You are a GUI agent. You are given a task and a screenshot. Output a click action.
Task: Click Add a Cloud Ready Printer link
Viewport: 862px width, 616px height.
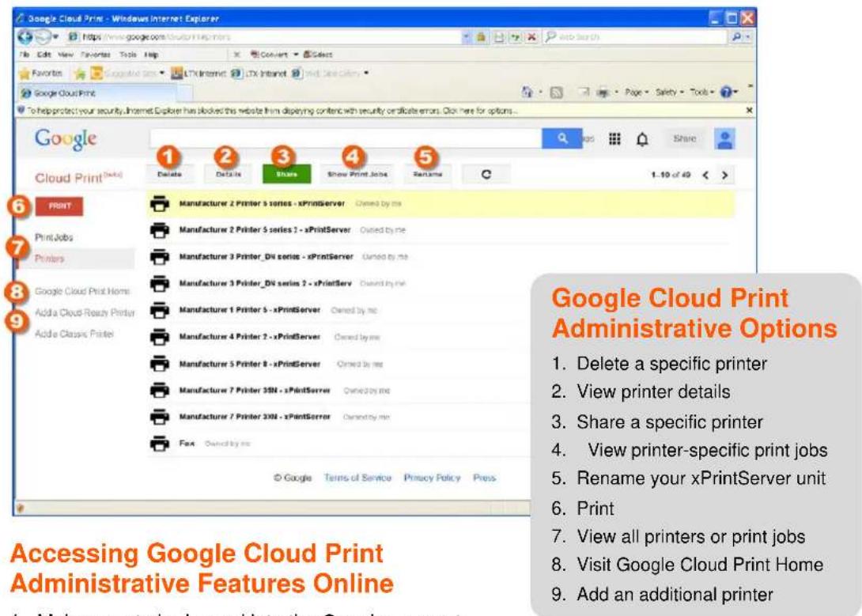[x=85, y=312]
